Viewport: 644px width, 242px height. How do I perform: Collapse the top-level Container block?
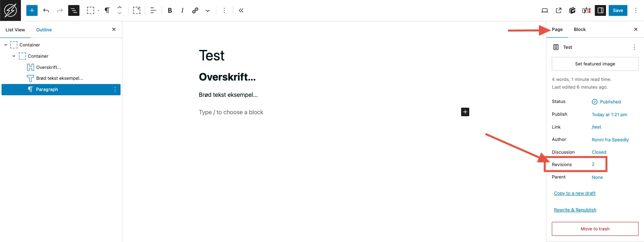(x=6, y=45)
